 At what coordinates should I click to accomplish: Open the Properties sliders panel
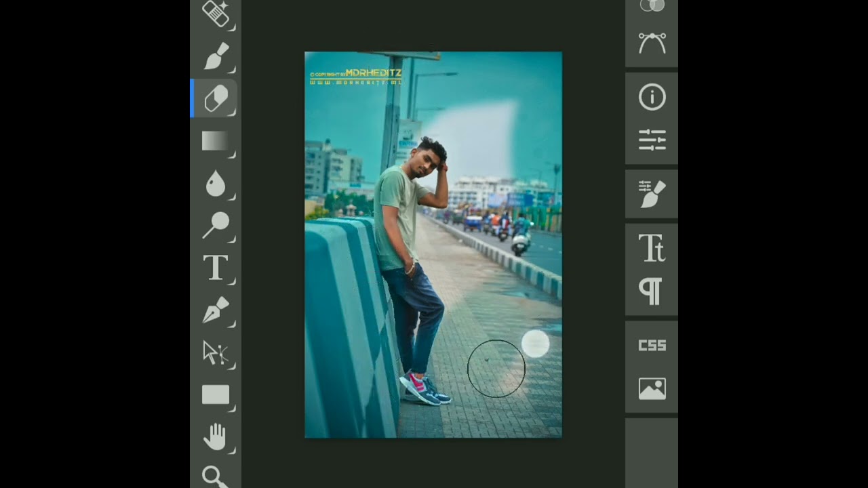tap(652, 140)
